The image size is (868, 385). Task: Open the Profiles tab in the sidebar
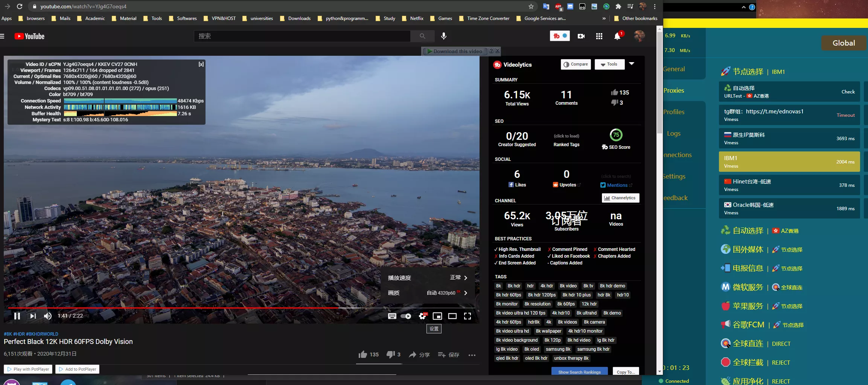click(674, 112)
